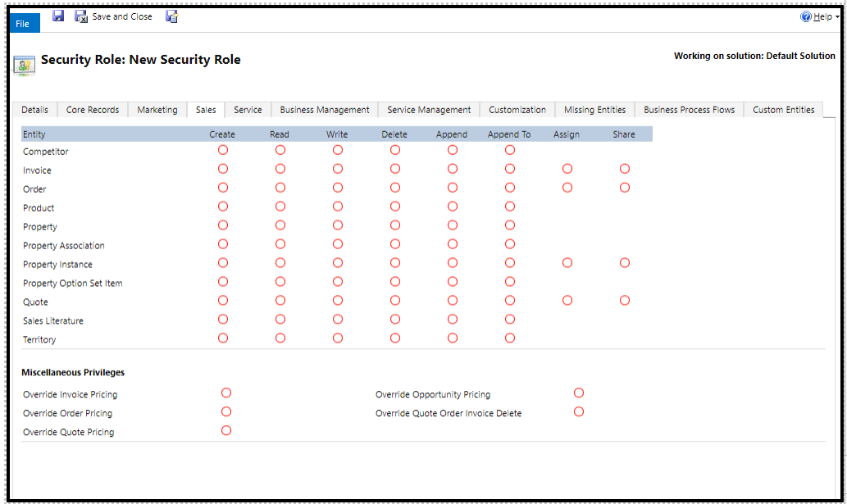Enable Write privilege for Territory

point(338,338)
